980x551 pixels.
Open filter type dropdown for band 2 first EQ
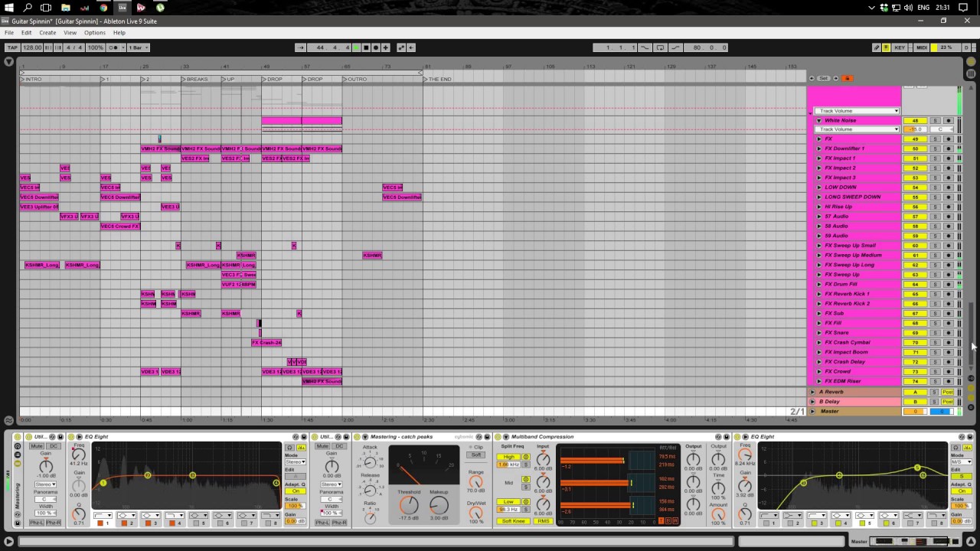point(126,516)
